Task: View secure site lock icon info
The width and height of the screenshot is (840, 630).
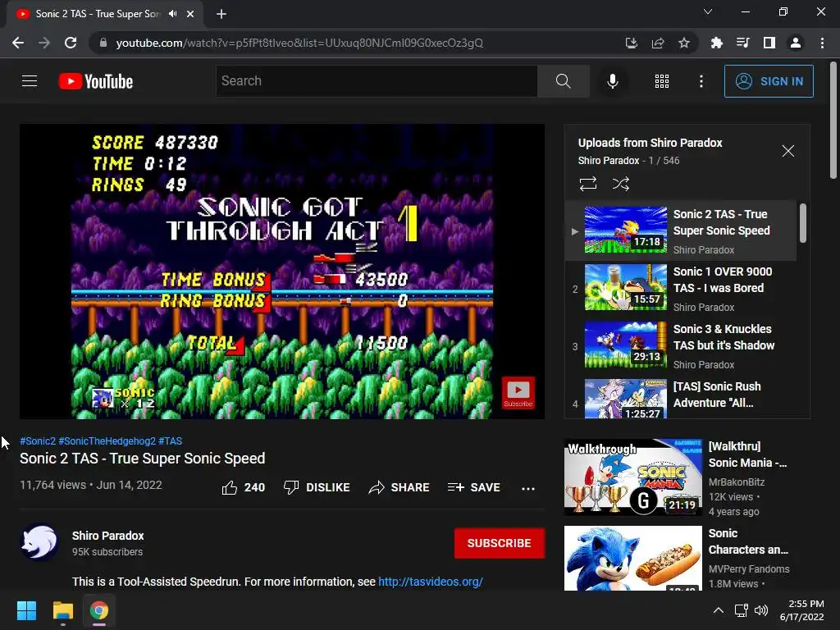Action: 103,43
